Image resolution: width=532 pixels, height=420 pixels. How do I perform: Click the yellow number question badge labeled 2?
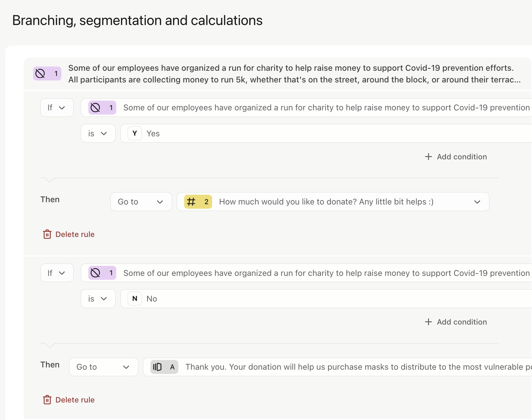tap(198, 202)
